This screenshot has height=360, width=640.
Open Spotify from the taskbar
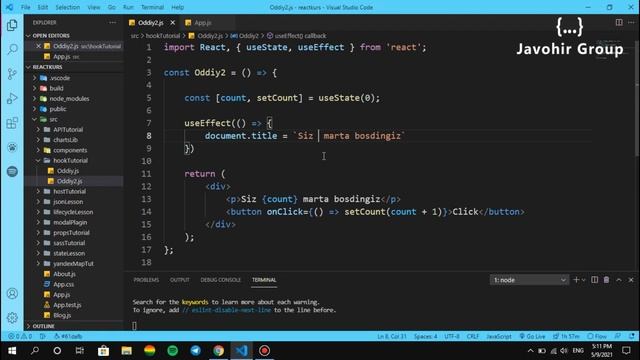pos(173,351)
